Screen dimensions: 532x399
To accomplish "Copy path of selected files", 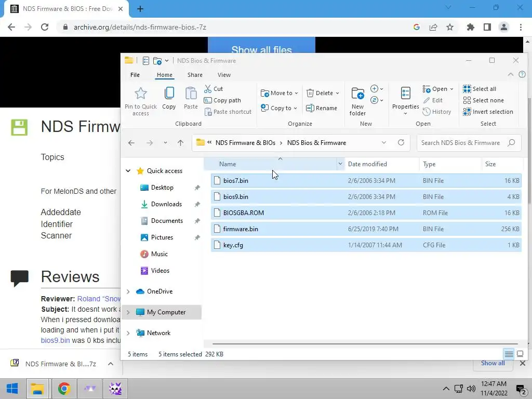I will click(x=222, y=100).
